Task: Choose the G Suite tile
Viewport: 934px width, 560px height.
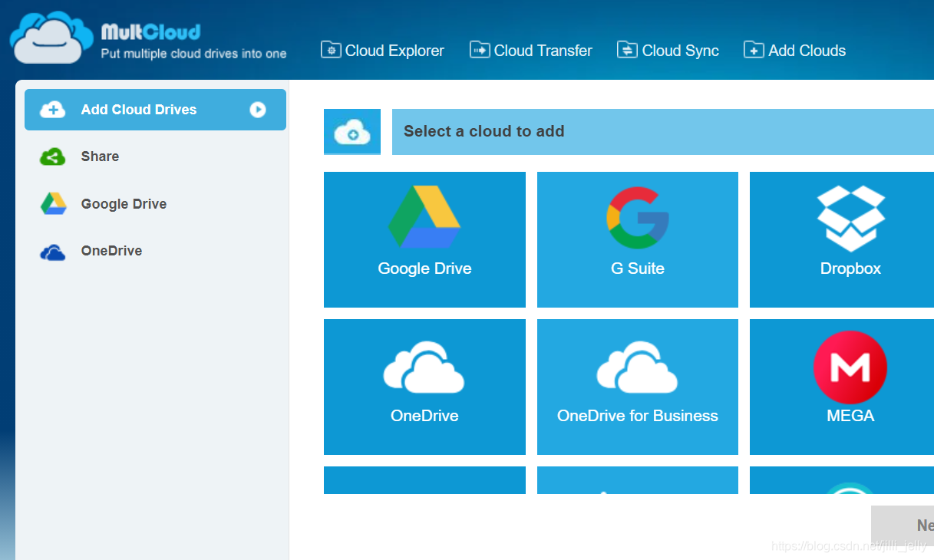Action: pyautogui.click(x=638, y=239)
